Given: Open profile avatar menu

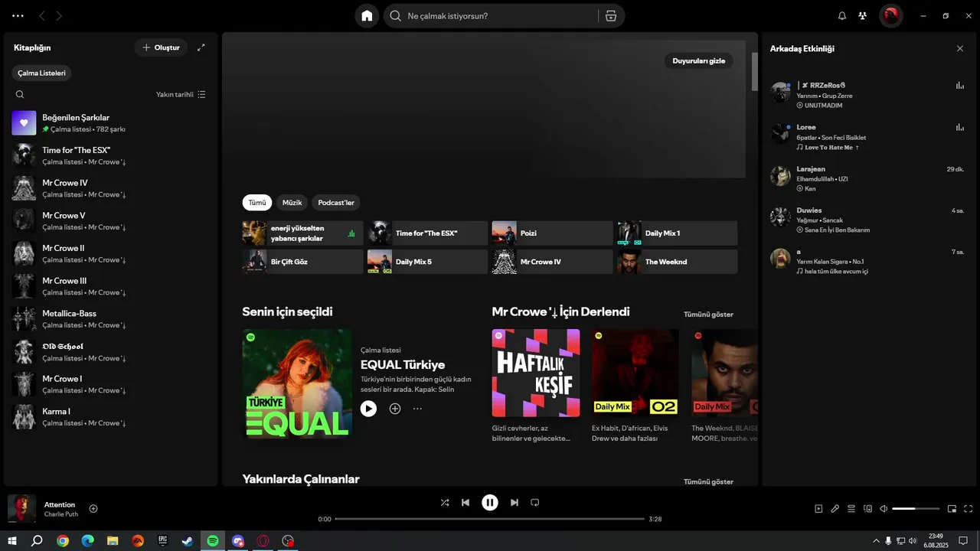Looking at the screenshot, I should [x=890, y=15].
